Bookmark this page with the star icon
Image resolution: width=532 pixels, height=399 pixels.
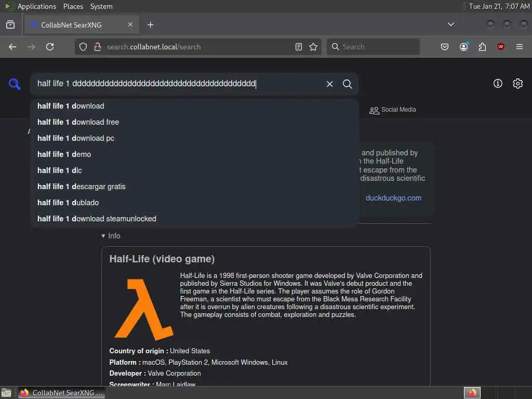313,47
